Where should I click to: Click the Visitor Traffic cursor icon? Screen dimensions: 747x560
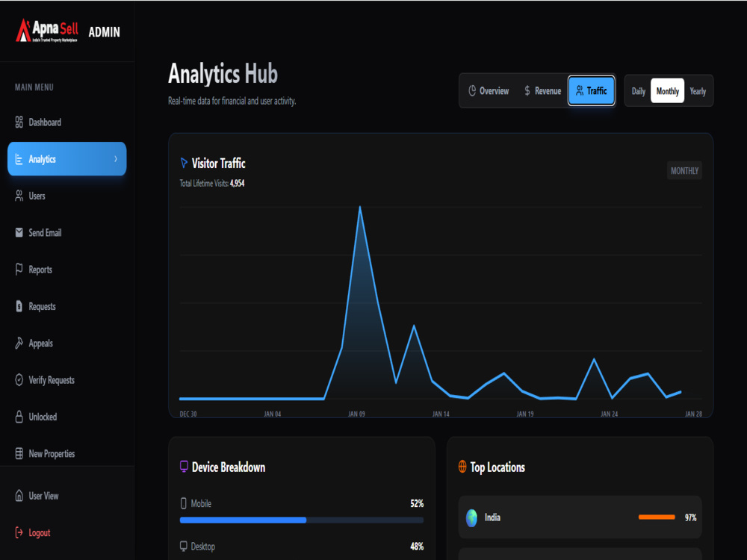[x=184, y=163]
